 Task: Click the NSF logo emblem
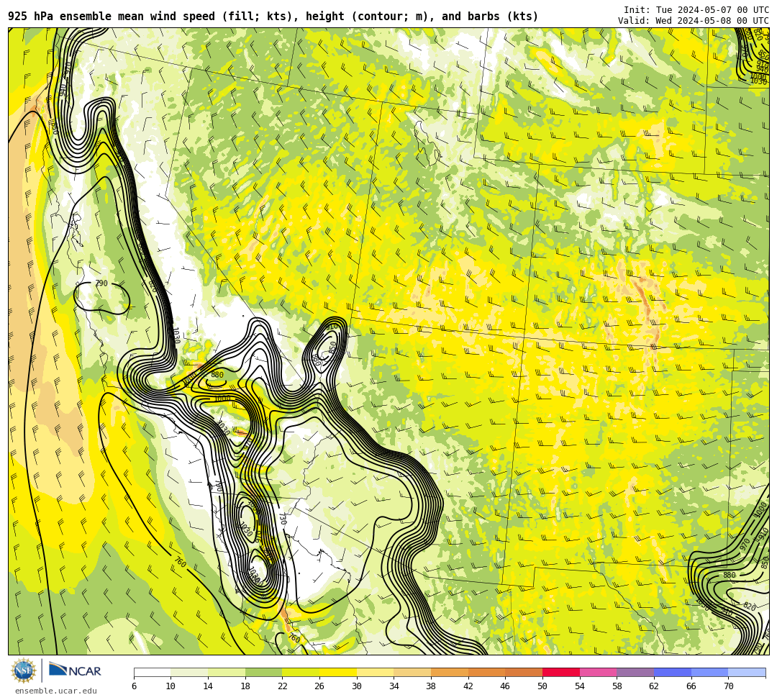click(x=23, y=671)
